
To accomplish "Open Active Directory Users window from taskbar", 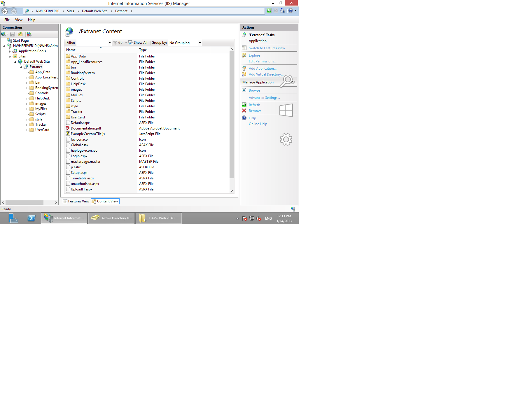I will pos(111,218).
